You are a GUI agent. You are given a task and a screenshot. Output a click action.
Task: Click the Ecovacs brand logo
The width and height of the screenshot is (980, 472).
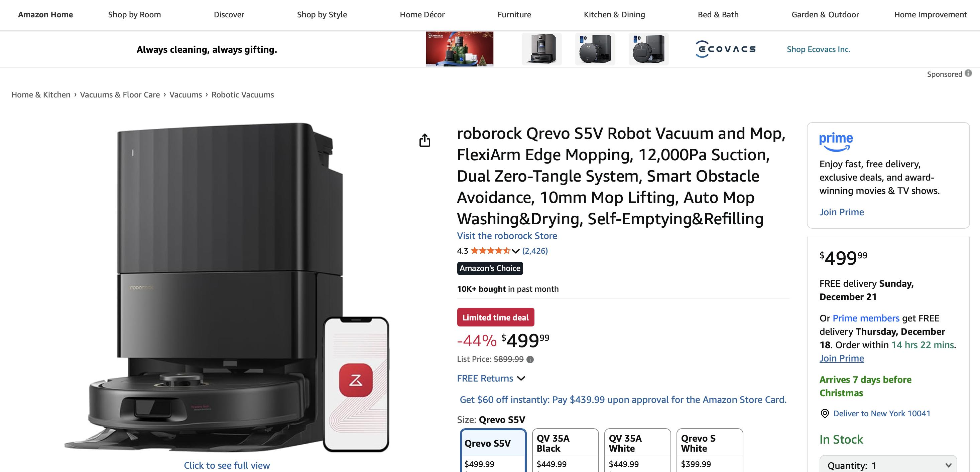pyautogui.click(x=726, y=49)
